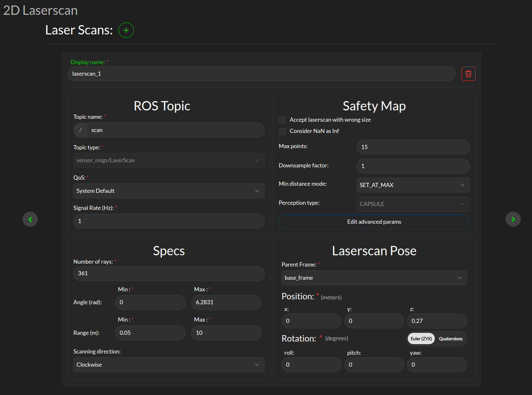Click the Laserscan Pose heading
The image size is (532, 395).
click(x=374, y=251)
